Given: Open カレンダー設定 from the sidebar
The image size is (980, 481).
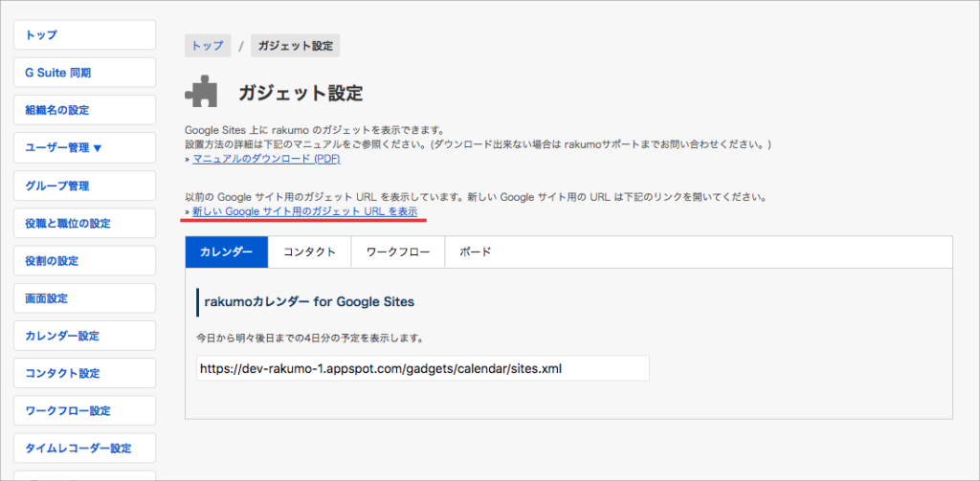Looking at the screenshot, I should pos(84,336).
